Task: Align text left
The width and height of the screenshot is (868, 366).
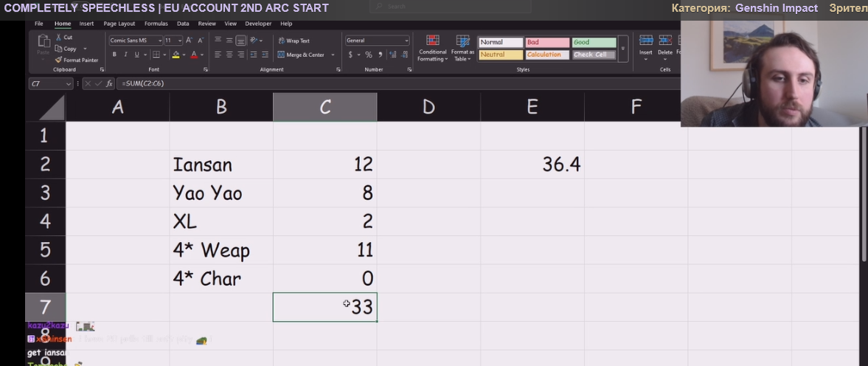Action: (x=218, y=55)
